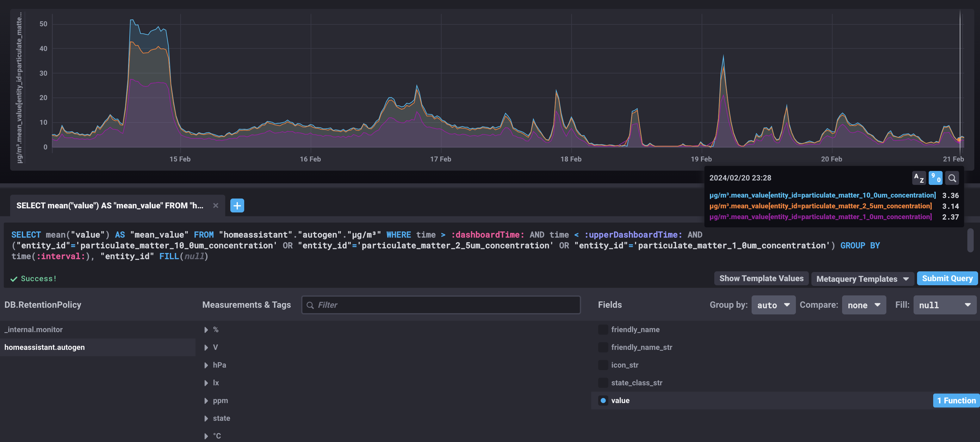The width and height of the screenshot is (980, 442).
Task: Expand the hPa measurement
Action: pyautogui.click(x=206, y=365)
